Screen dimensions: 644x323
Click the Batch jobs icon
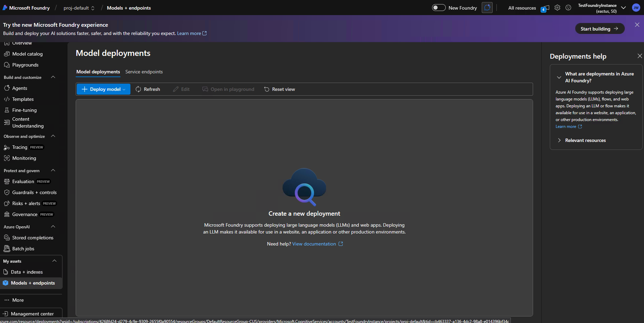pos(7,249)
